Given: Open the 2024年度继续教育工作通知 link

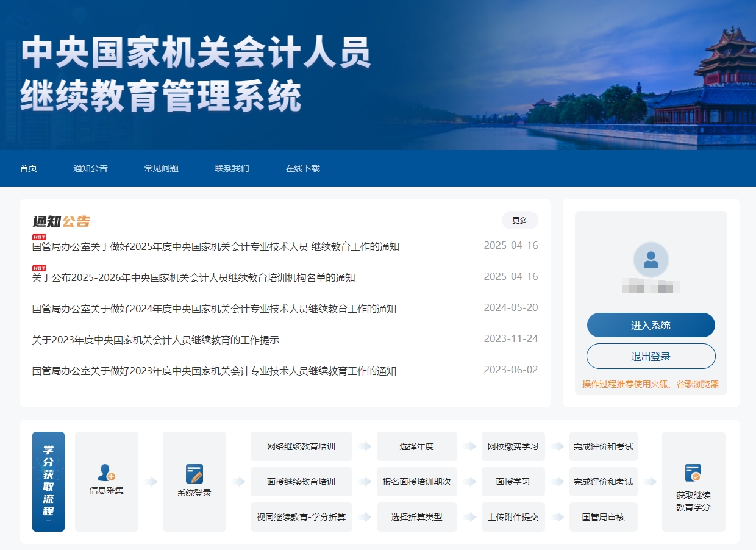Looking at the screenshot, I should tap(214, 309).
